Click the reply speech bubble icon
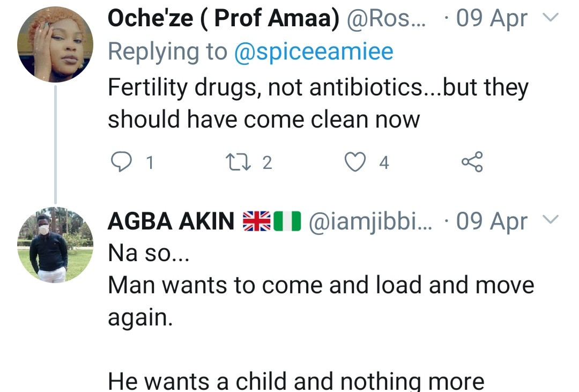579x392 pixels. (x=122, y=162)
